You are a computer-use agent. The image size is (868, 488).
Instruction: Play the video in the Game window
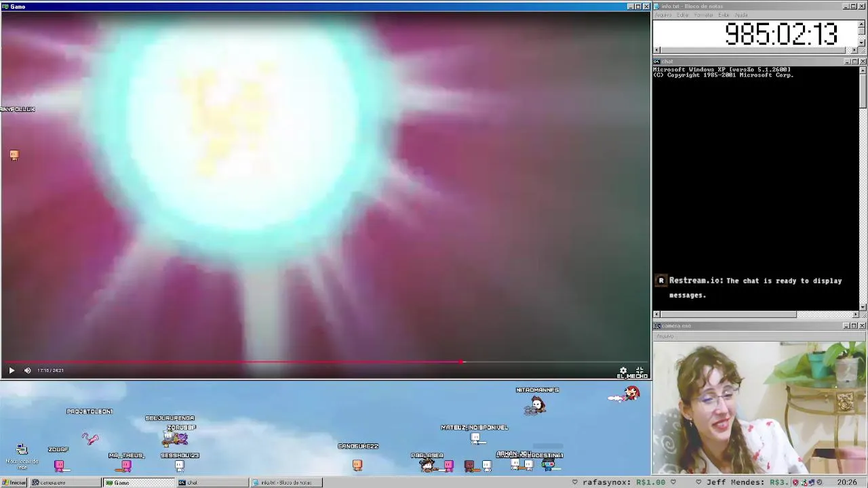coord(11,371)
